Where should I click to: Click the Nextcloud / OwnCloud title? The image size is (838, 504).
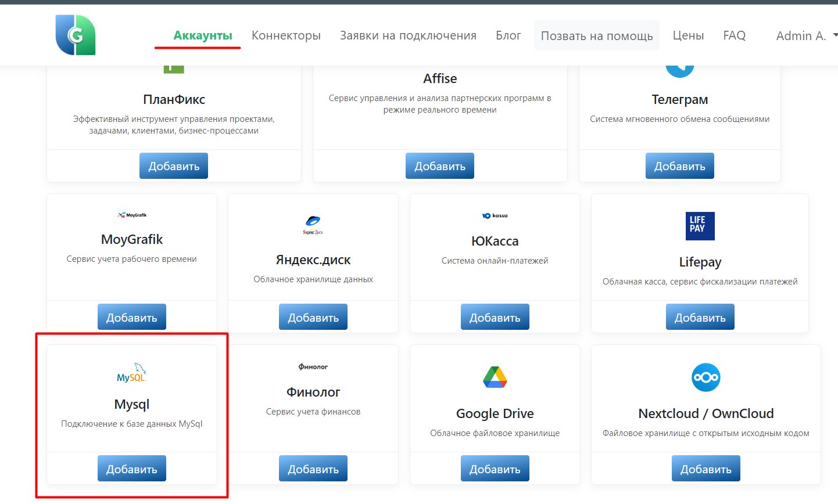click(706, 413)
